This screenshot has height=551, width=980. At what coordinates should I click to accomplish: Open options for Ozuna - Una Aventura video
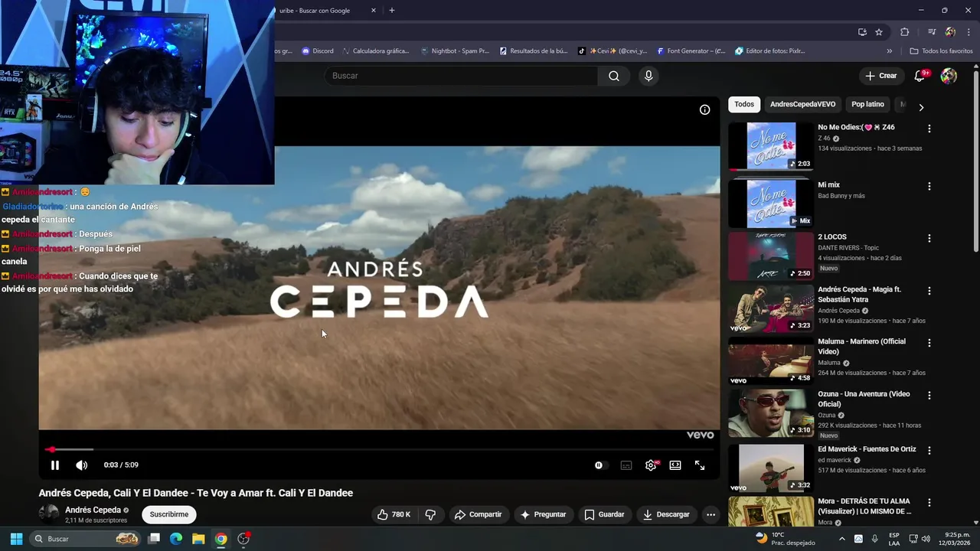[929, 395]
